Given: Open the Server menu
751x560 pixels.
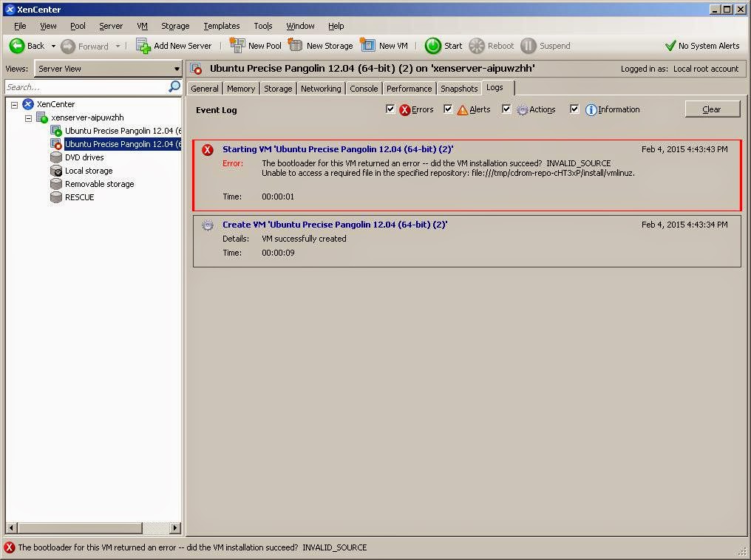Looking at the screenshot, I should click(x=111, y=26).
